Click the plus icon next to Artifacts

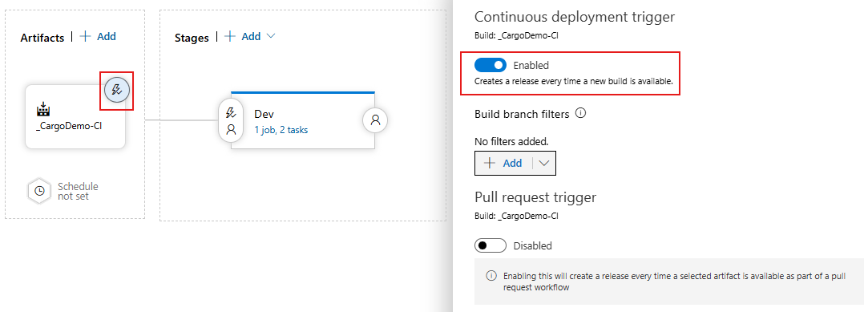[86, 37]
